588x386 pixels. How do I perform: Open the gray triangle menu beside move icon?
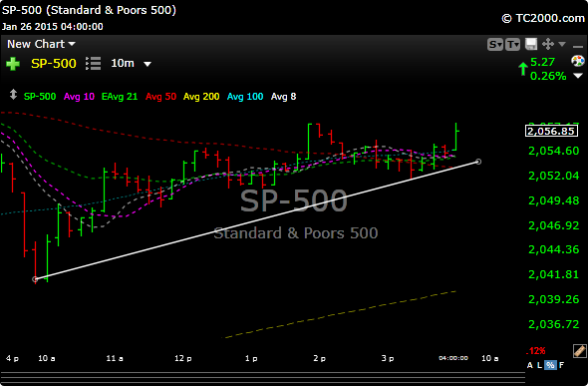point(562,44)
